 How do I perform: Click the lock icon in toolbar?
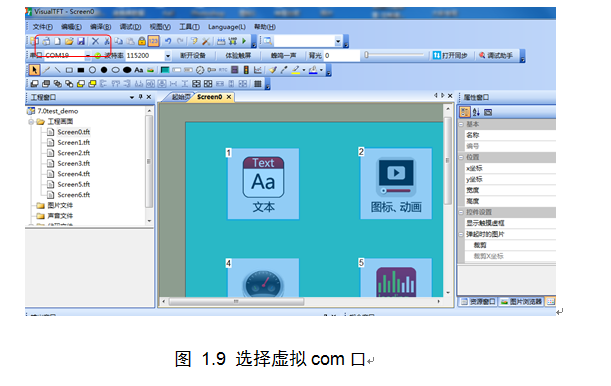[x=142, y=41]
